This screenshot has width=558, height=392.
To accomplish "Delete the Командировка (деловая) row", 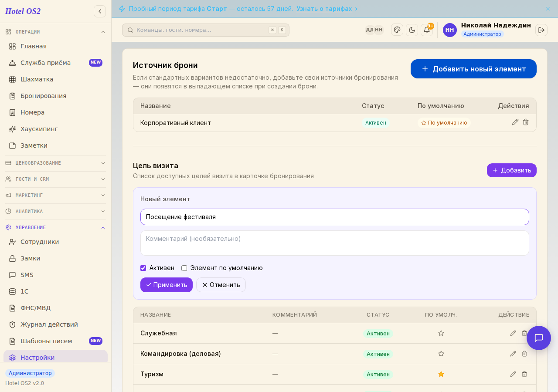I will [524, 354].
